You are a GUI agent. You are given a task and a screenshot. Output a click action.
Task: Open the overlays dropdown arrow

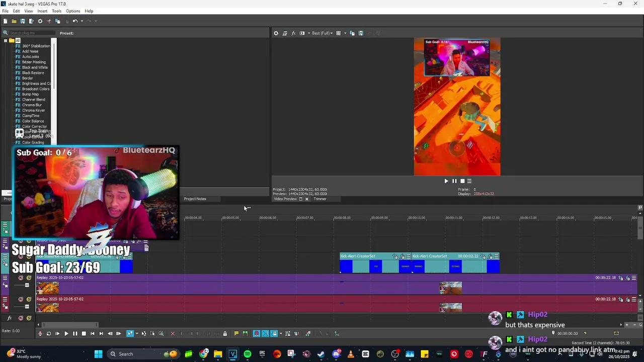click(x=345, y=33)
